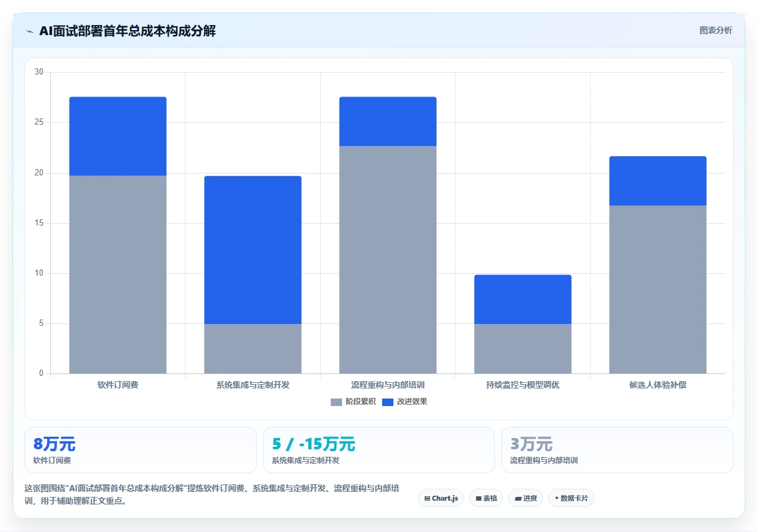Select the 表格 tag
This screenshot has width=758, height=532.
pos(486,498)
